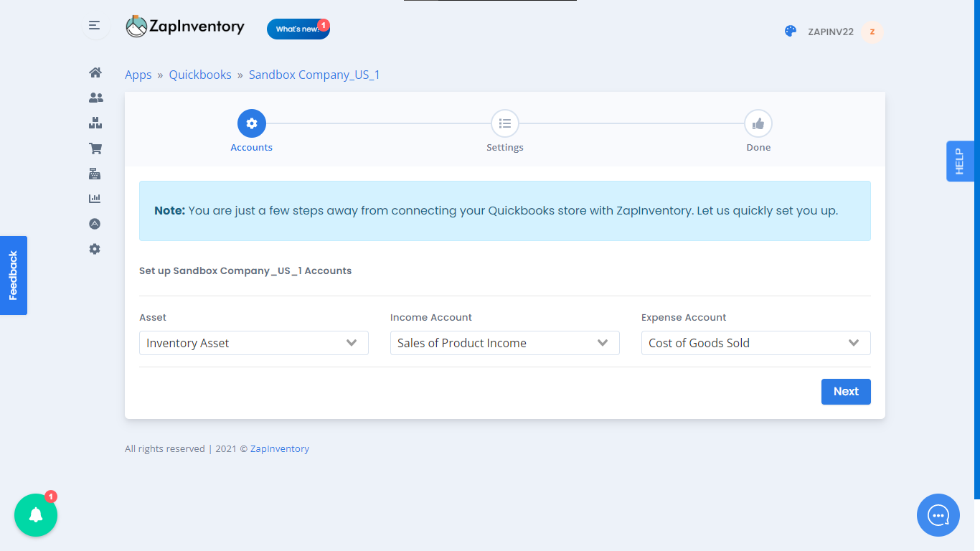This screenshot has width=980, height=551.
Task: Click the blue Note banner text
Action: point(496,211)
